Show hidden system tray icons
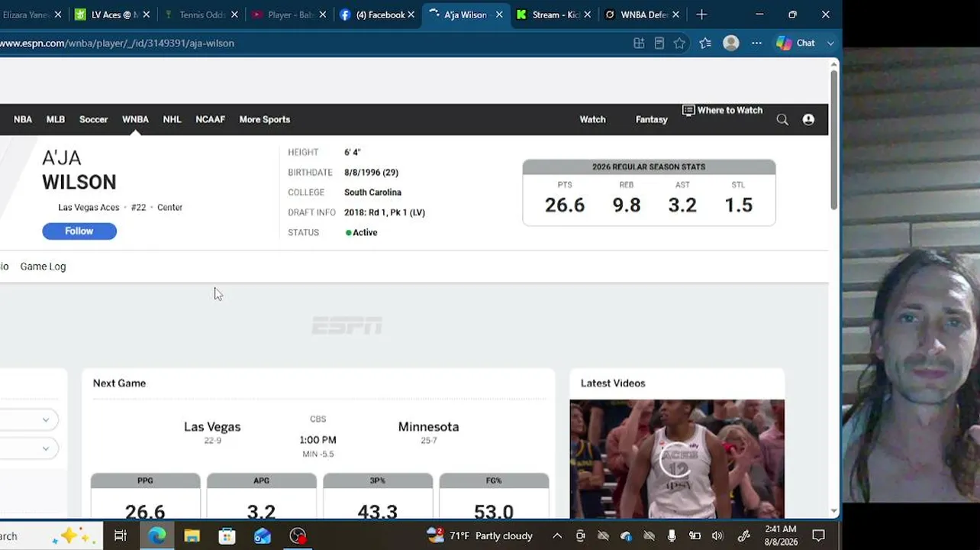The image size is (980, 550). 557,535
